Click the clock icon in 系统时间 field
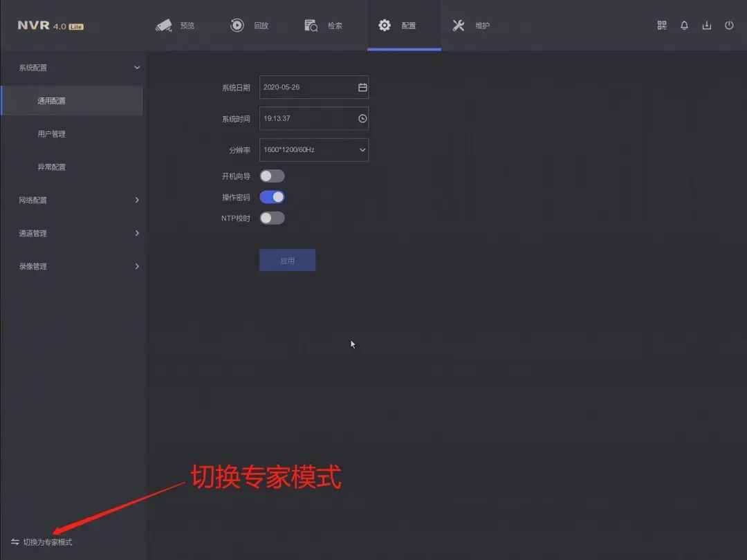This screenshot has width=747, height=560. pyautogui.click(x=362, y=118)
